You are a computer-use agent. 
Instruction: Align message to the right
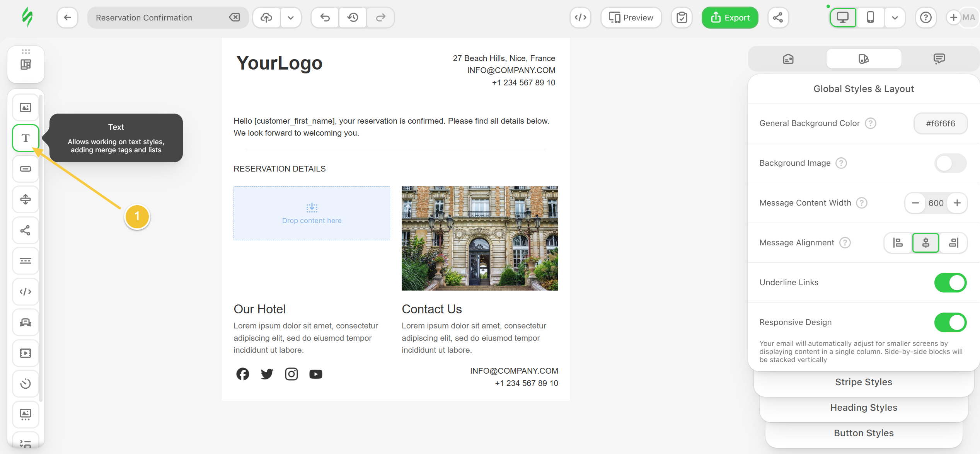click(954, 243)
